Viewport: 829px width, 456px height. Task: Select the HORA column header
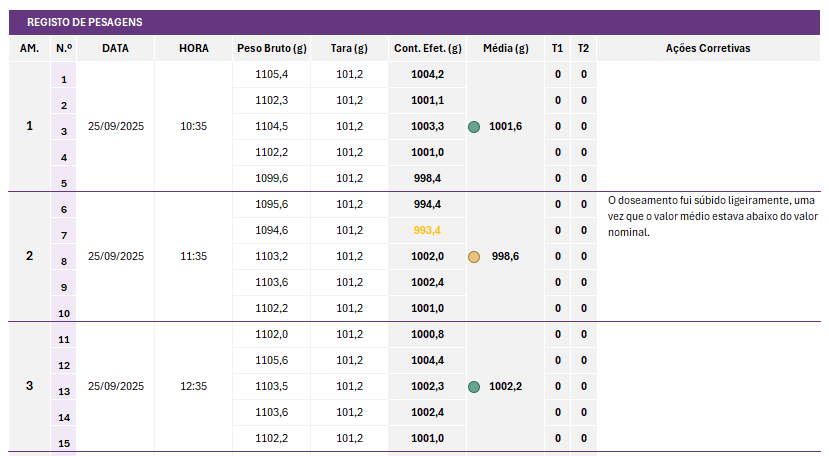(x=194, y=48)
